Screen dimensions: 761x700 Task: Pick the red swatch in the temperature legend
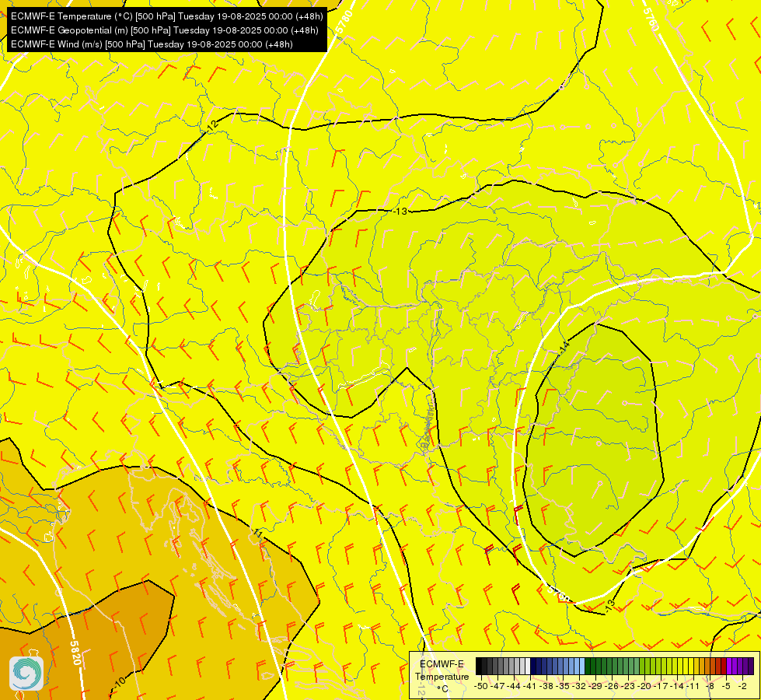point(724,667)
